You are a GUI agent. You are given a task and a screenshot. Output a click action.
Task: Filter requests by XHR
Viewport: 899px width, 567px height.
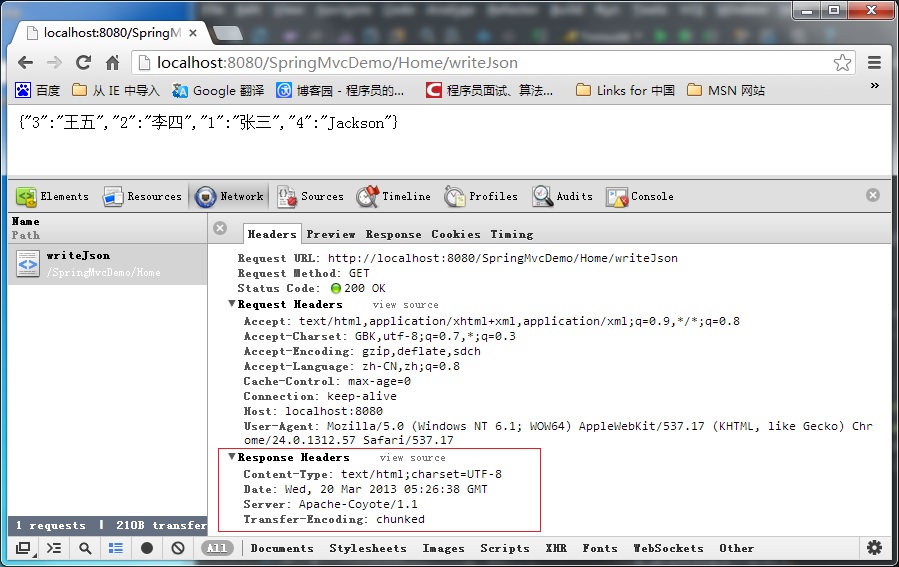click(x=556, y=548)
